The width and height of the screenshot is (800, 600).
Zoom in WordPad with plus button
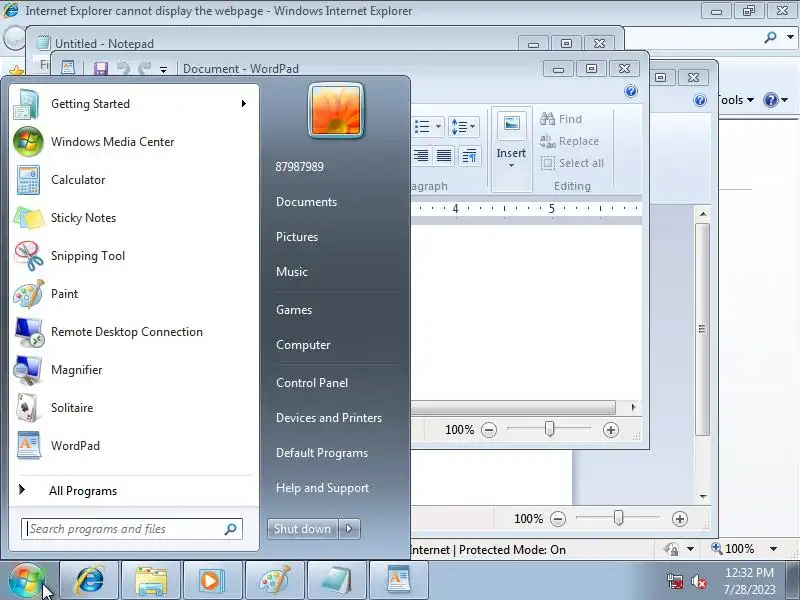point(611,430)
